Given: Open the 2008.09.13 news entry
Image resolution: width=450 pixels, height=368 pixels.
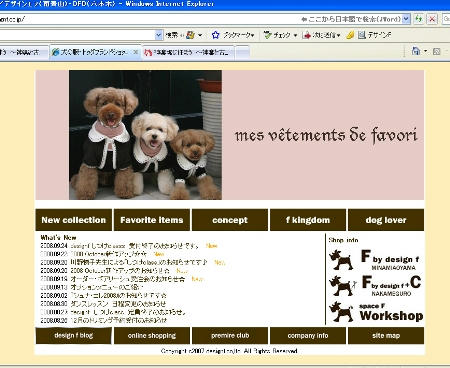Looking at the screenshot, I should tap(107, 287).
